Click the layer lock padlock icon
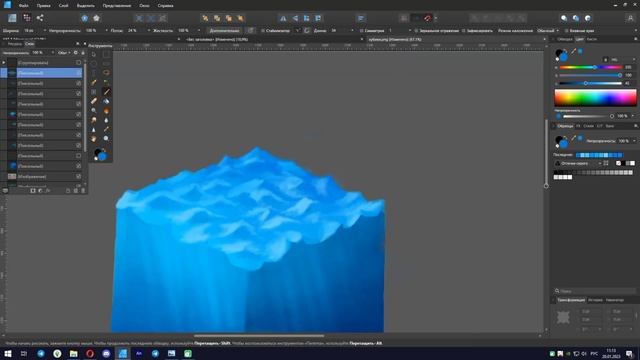640x360 pixels. click(x=83, y=53)
